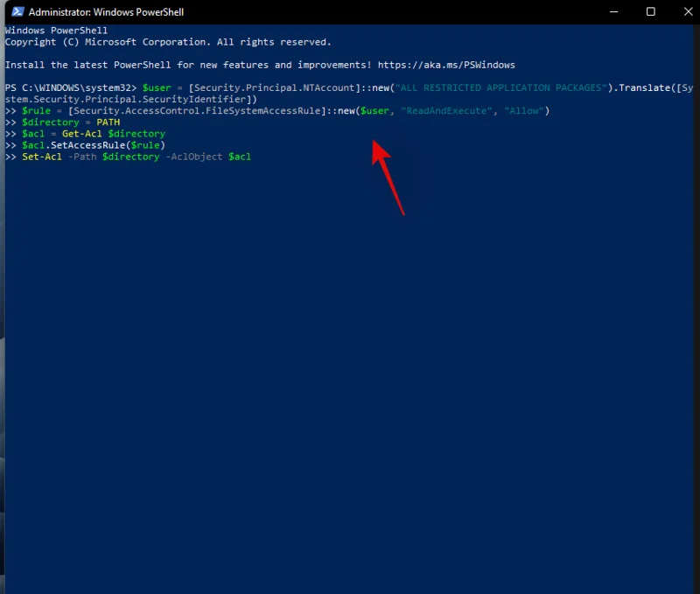Place cursor after the final $acl
700x594 pixels.
tap(253, 157)
